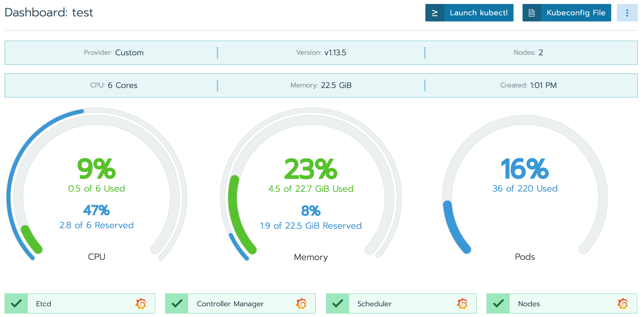Click the terminal icon on Launch kubectl

coord(435,13)
